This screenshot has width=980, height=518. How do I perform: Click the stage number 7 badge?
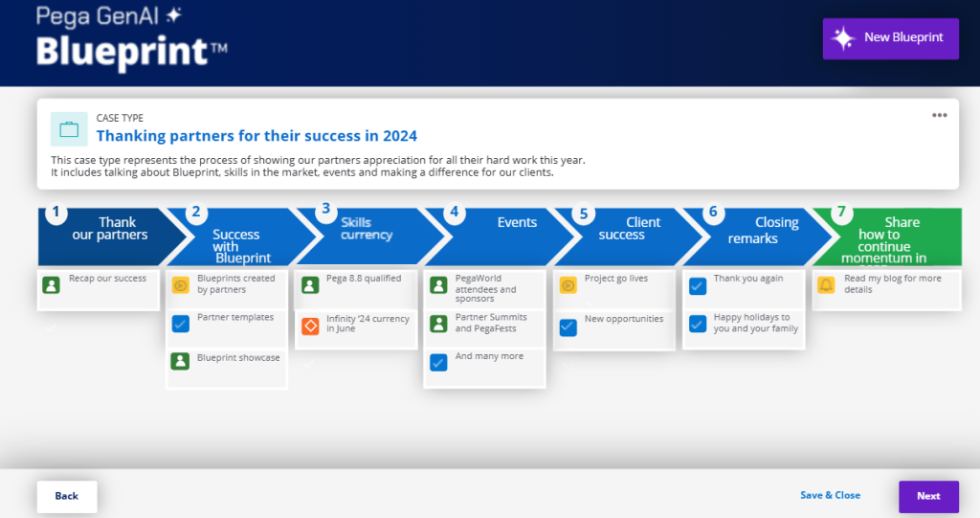[841, 213]
